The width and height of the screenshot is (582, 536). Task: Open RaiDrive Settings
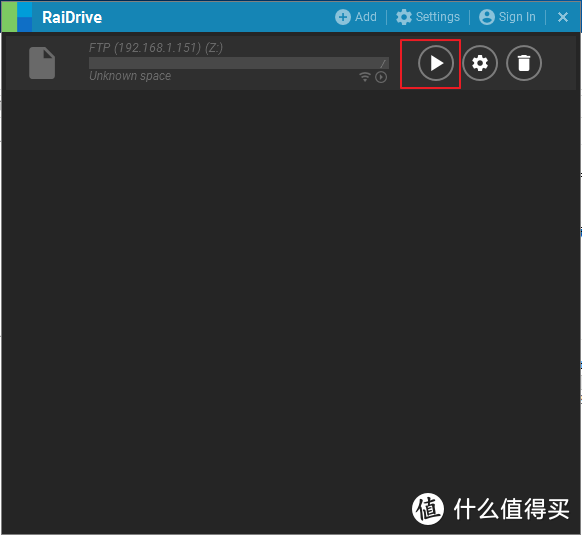428,17
